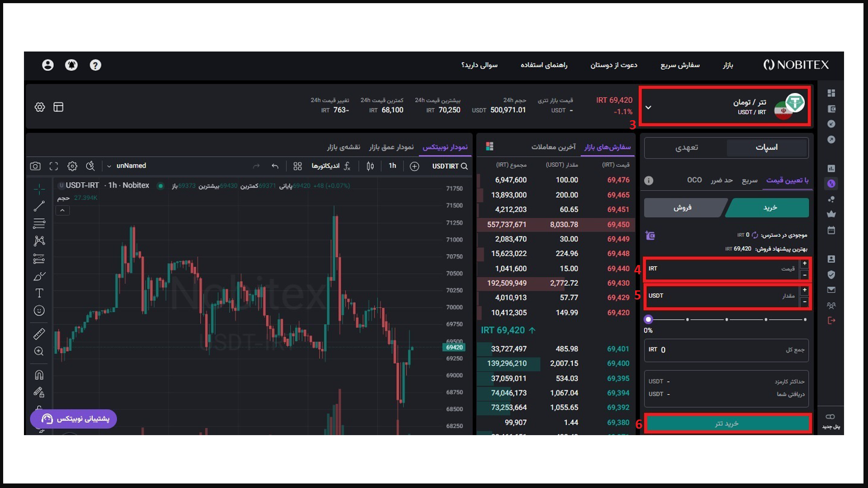Click the NOBITEX logo
Image resolution: width=868 pixels, height=488 pixels.
tap(796, 65)
